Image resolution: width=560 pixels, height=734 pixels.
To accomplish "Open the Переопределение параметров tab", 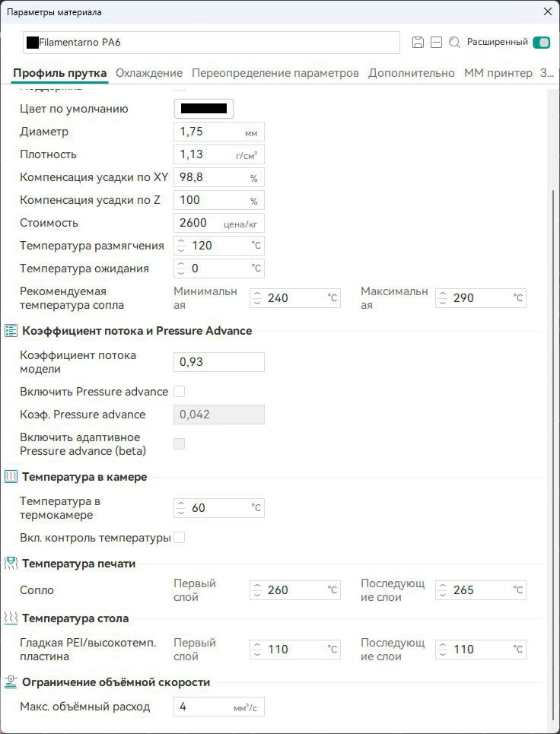I will pos(275,73).
